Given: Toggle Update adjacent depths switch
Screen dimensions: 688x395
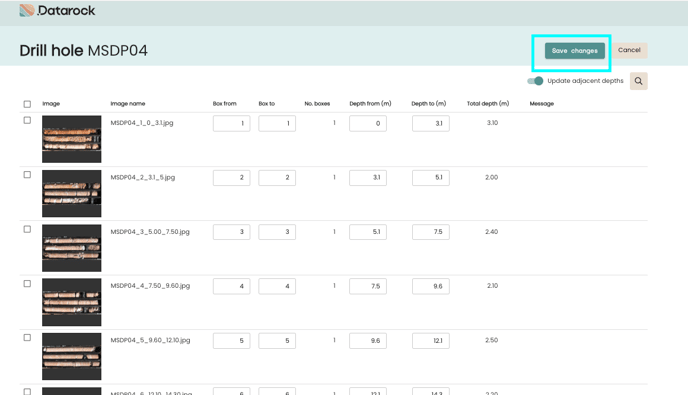Looking at the screenshot, I should 535,81.
